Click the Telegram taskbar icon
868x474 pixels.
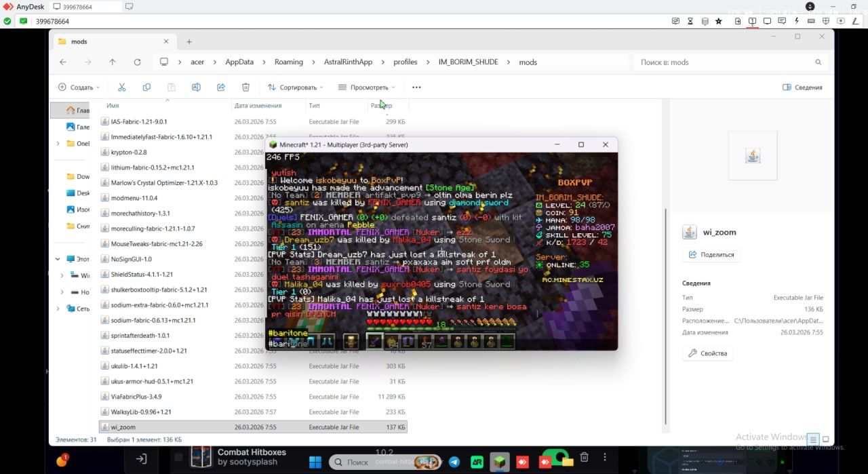coord(454,462)
